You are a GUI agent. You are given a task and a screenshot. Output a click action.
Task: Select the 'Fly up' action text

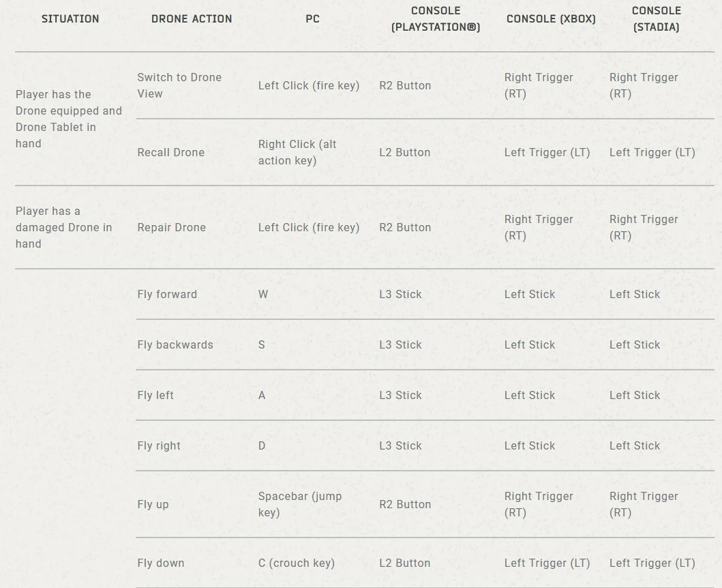click(153, 504)
